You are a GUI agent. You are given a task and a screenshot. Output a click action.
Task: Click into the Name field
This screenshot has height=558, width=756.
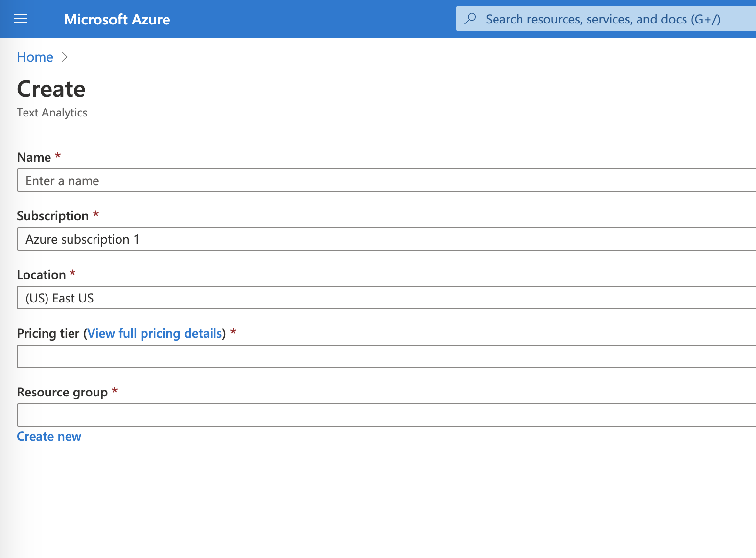coord(386,180)
